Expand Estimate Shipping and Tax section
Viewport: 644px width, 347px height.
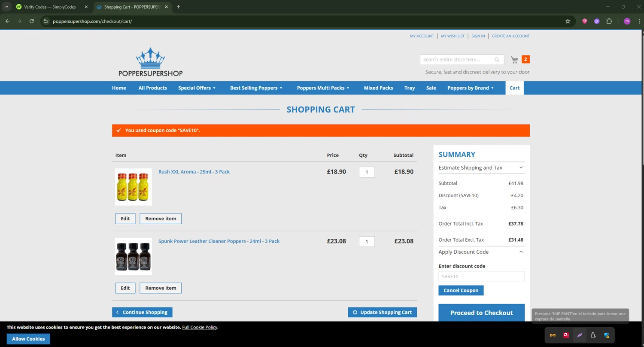(x=481, y=167)
